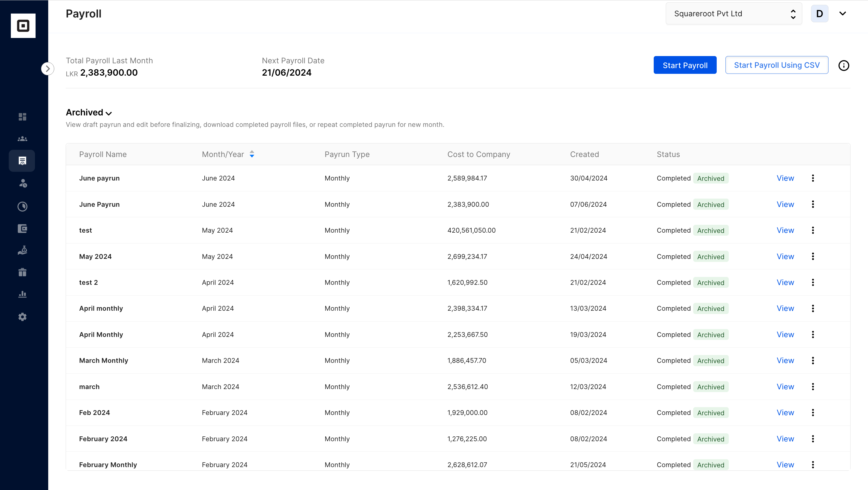Screen dimensions: 868x490
Task: View the Feb 2024 payroll
Action: pyautogui.click(x=785, y=413)
